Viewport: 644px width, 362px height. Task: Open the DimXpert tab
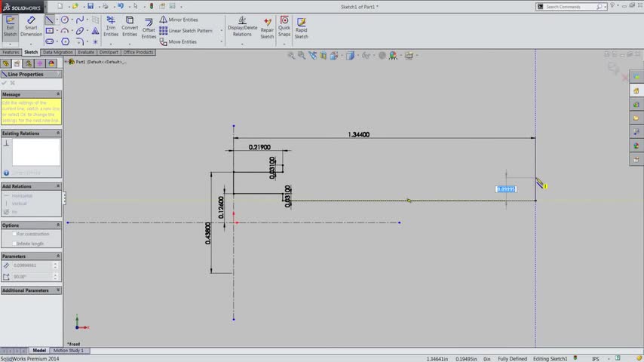point(109,52)
